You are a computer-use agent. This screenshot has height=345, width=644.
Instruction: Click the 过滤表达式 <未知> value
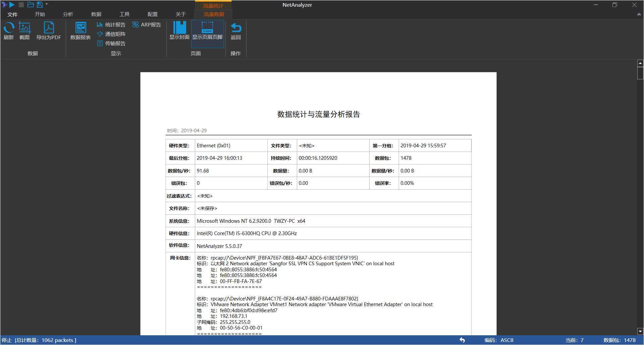(205, 196)
